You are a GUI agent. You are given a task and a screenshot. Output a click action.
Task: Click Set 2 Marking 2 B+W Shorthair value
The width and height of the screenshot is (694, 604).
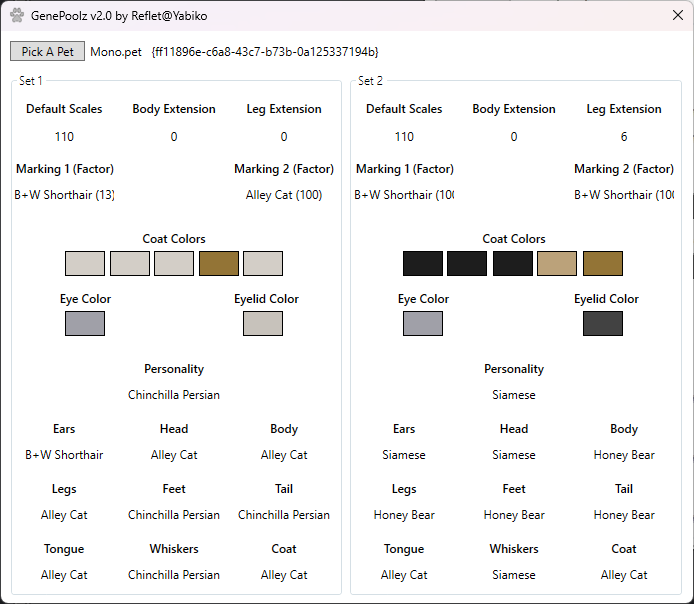[624, 195]
